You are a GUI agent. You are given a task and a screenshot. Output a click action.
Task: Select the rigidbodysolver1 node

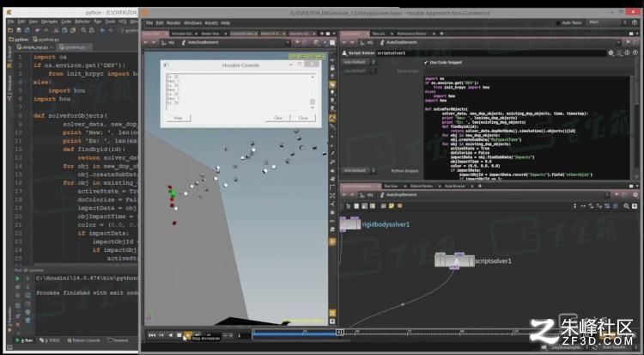coord(350,224)
